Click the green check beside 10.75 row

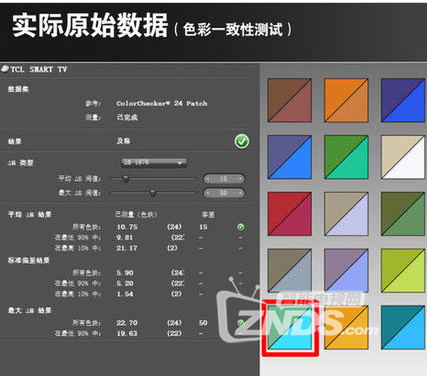point(240,227)
